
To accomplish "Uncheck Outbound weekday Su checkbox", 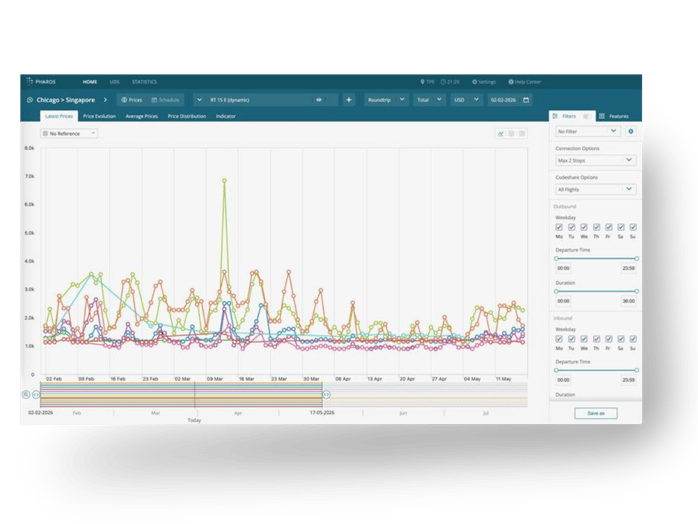I will (x=633, y=227).
